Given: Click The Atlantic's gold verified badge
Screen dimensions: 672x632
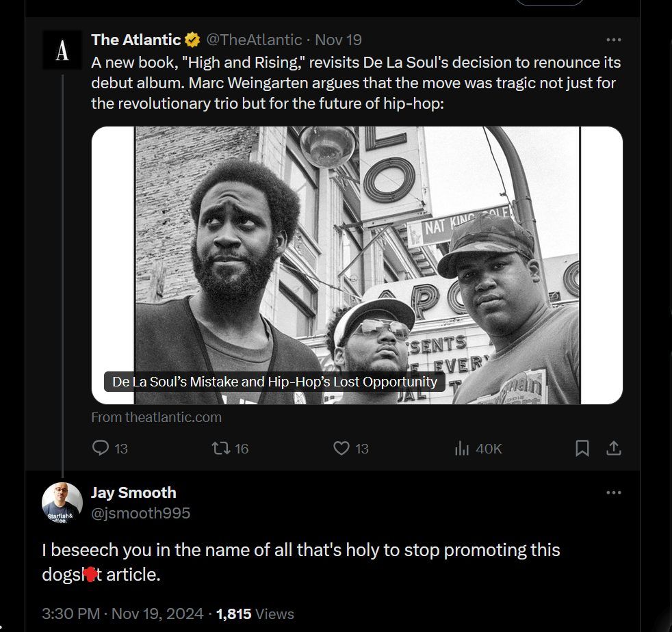Looking at the screenshot, I should 192,40.
